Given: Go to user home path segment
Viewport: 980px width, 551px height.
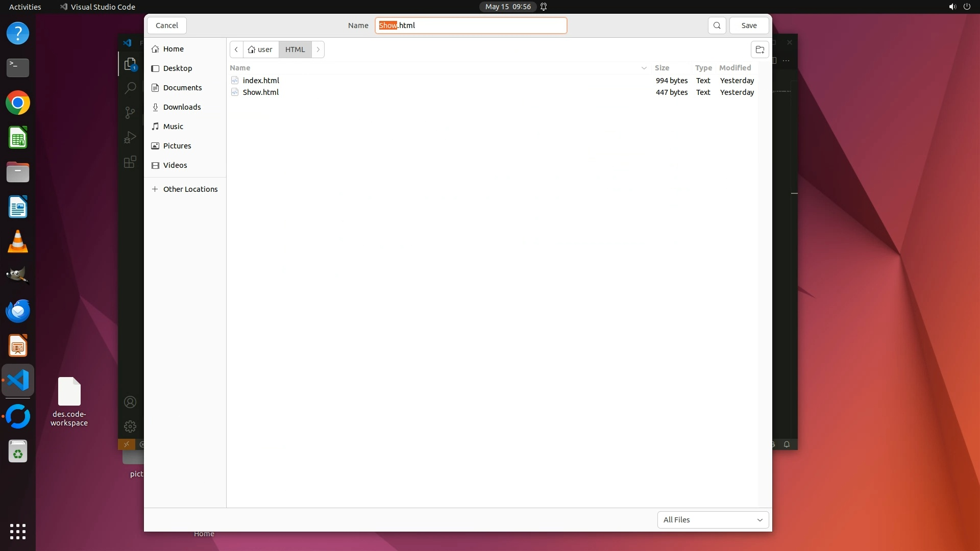Looking at the screenshot, I should point(260,49).
